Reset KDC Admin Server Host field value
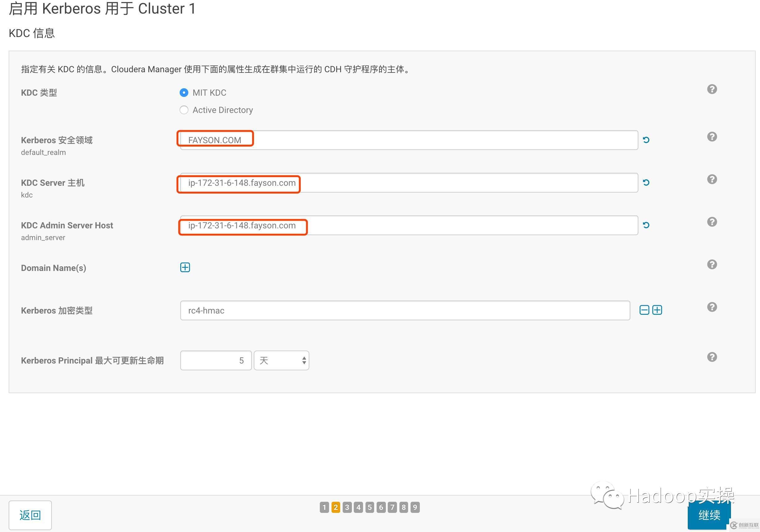Image resolution: width=760 pixels, height=532 pixels. 646,225
